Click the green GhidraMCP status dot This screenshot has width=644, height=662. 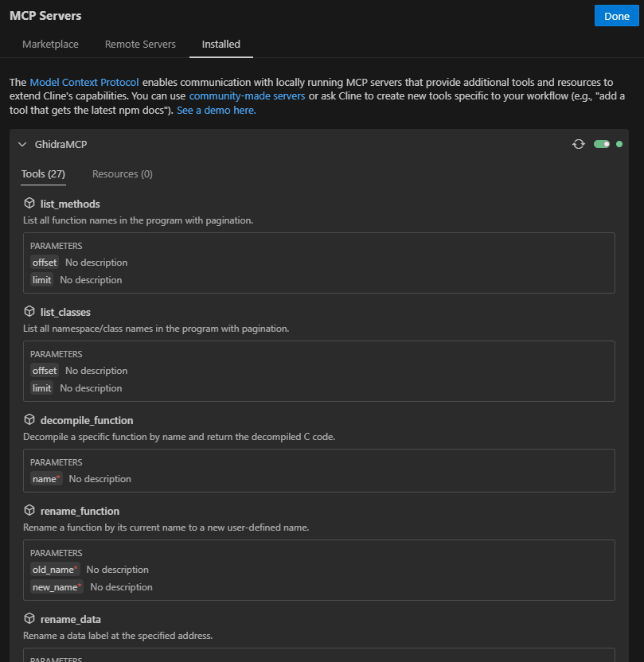pyautogui.click(x=619, y=144)
